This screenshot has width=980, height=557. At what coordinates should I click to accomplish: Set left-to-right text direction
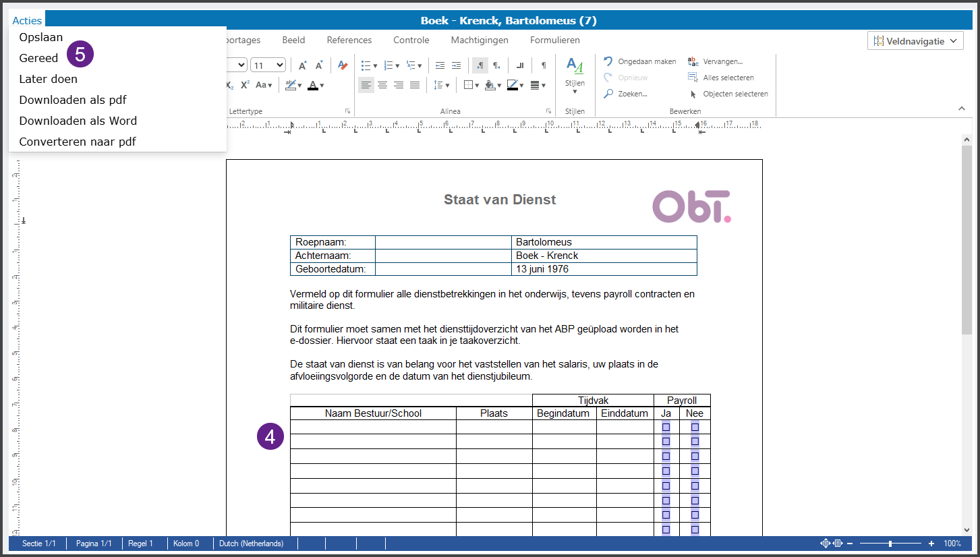[480, 65]
